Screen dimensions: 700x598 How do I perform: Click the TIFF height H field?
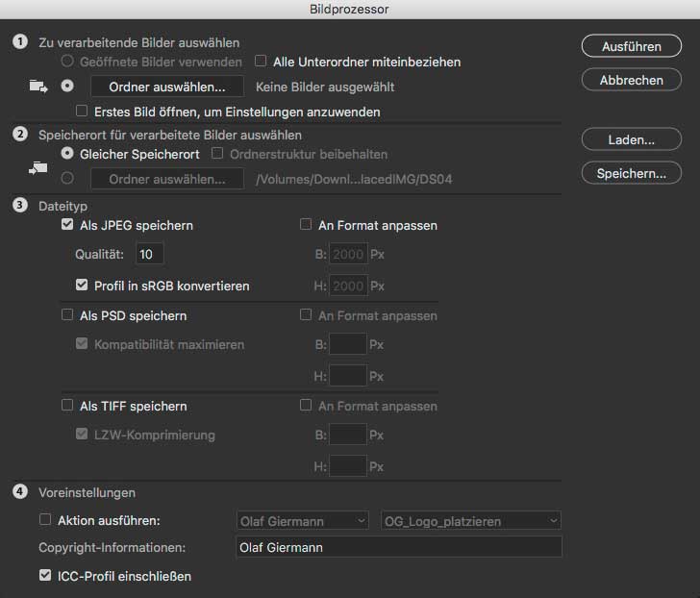point(348,466)
